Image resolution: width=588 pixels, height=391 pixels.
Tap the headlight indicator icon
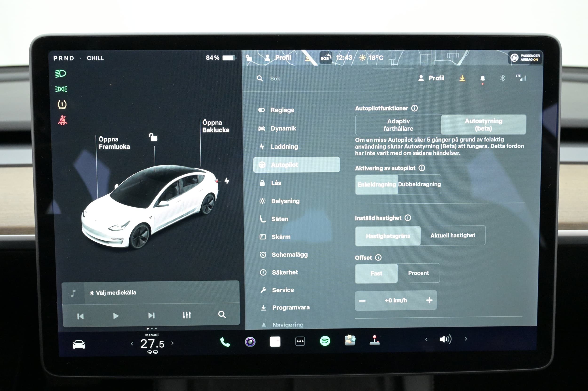click(61, 73)
